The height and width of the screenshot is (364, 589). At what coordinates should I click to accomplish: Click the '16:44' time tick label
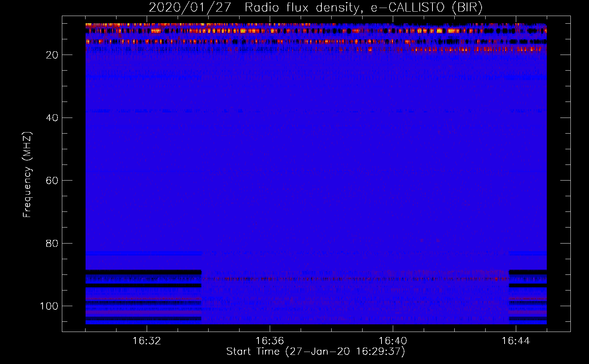(516, 341)
